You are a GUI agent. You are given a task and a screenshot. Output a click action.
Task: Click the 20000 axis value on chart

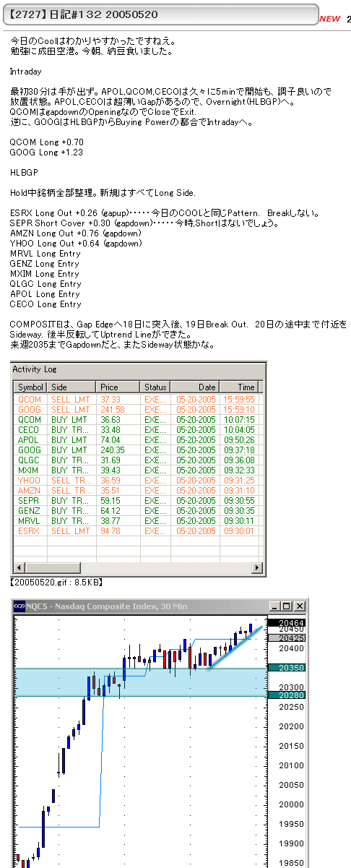[291, 804]
